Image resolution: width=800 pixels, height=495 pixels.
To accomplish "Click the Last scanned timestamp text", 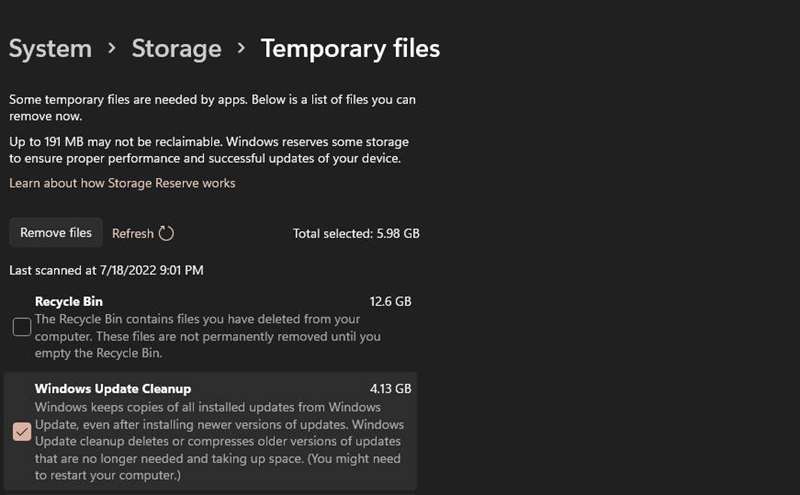I will (x=106, y=270).
